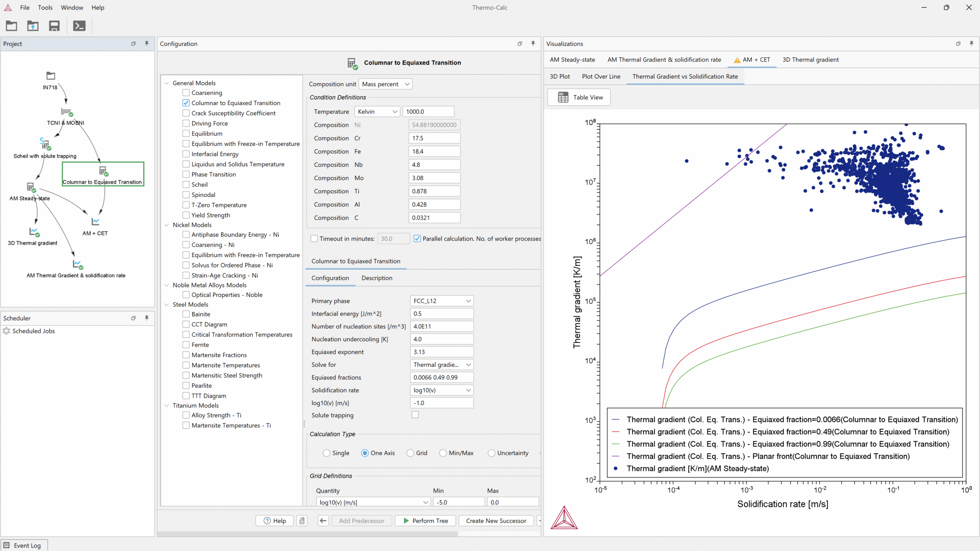980x551 pixels.
Task: Click the Open project folder toolbar icon
Action: (11, 26)
